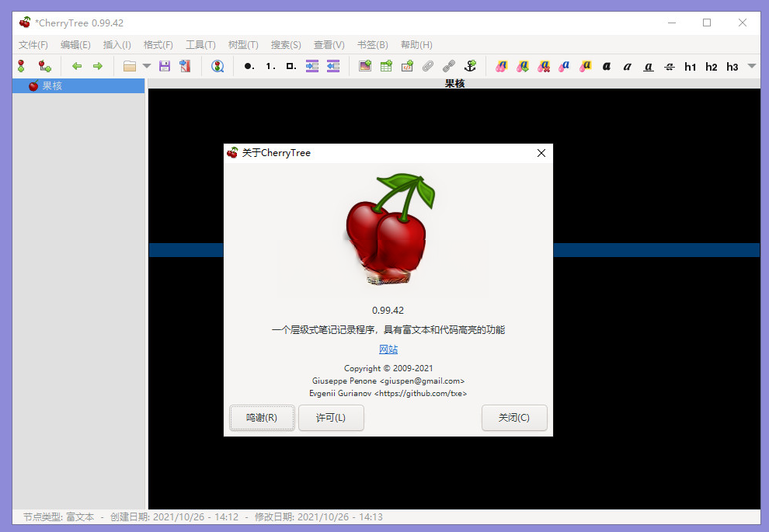Open the 文件(F) menu
Viewport: 769px width, 532px height.
coord(33,45)
